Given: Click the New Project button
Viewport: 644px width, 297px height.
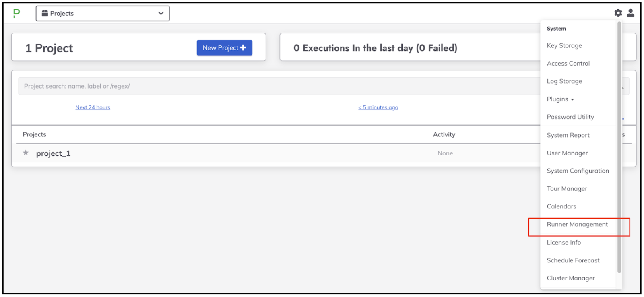Looking at the screenshot, I should [224, 47].
